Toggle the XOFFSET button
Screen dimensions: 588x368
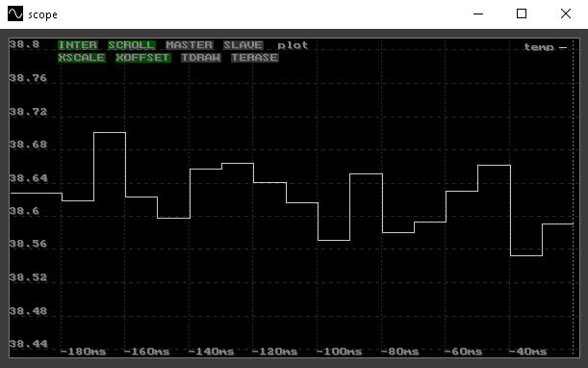pos(142,58)
